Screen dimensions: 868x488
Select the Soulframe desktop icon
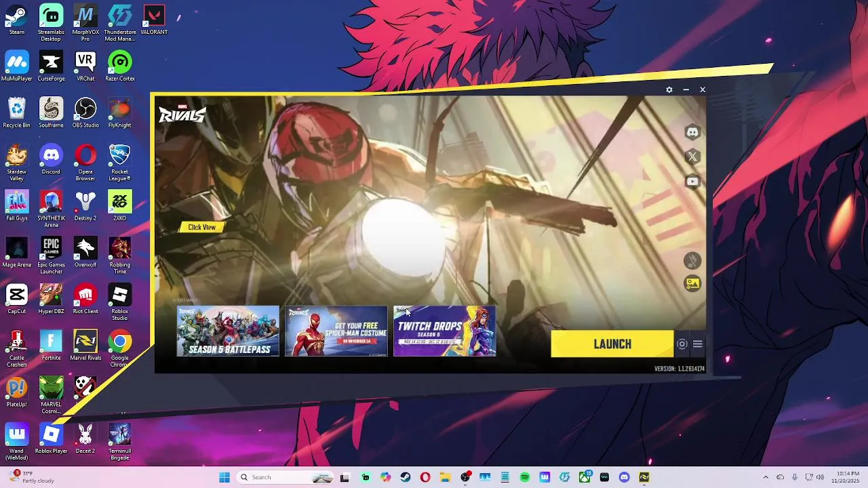coord(51,113)
